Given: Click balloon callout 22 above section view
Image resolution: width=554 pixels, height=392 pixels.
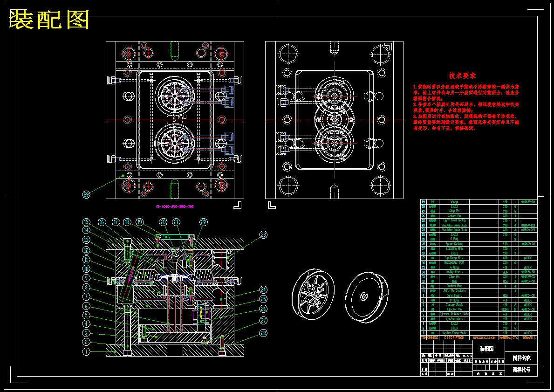Looking at the screenshot, I should point(204,222).
